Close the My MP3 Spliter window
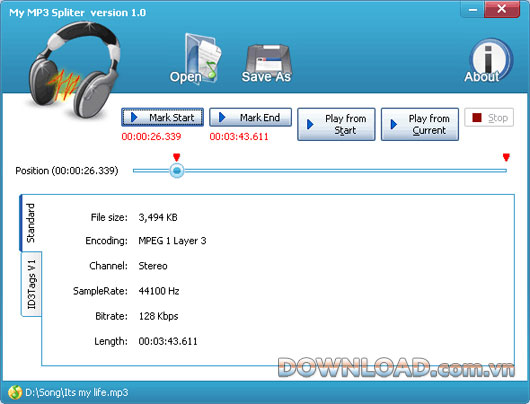Screen dimensions: 530x404 pyautogui.click(x=502, y=9)
